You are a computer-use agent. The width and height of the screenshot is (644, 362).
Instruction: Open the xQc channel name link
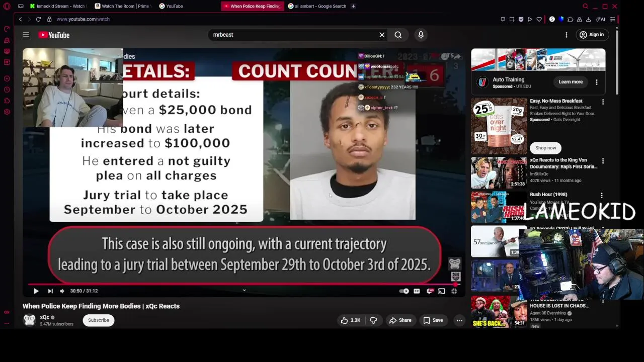[45, 317]
